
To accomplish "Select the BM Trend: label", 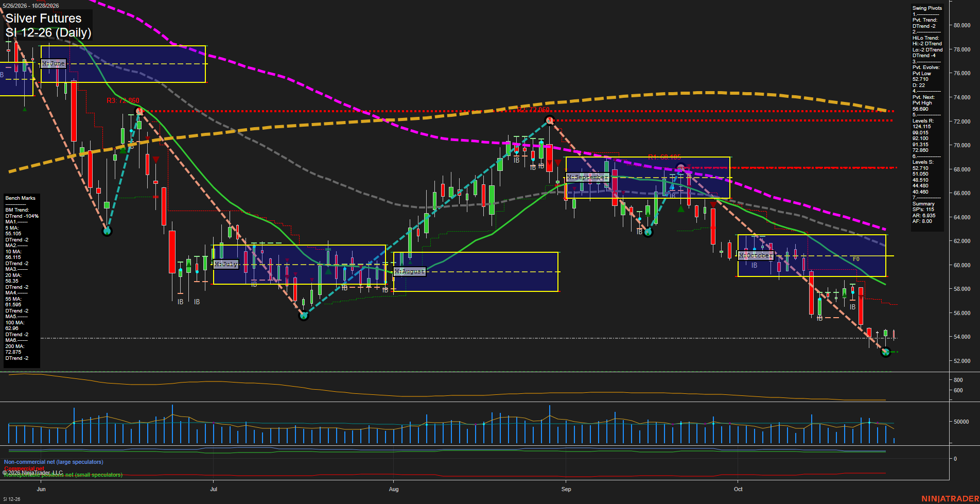I will click(17, 210).
